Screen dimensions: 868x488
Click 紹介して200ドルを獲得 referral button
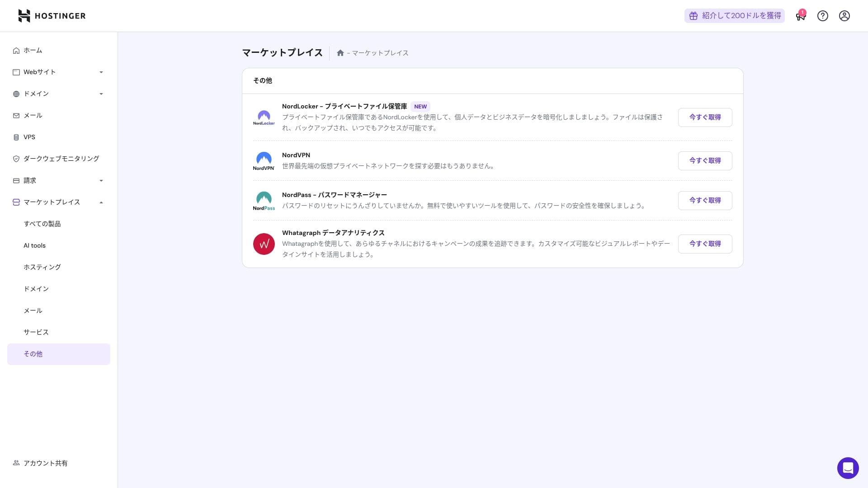[735, 16]
